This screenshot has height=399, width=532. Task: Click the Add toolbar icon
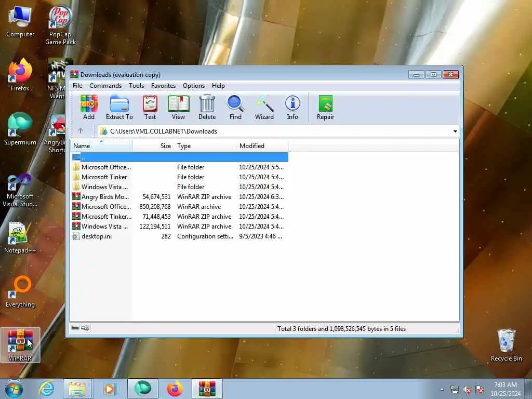pos(88,108)
